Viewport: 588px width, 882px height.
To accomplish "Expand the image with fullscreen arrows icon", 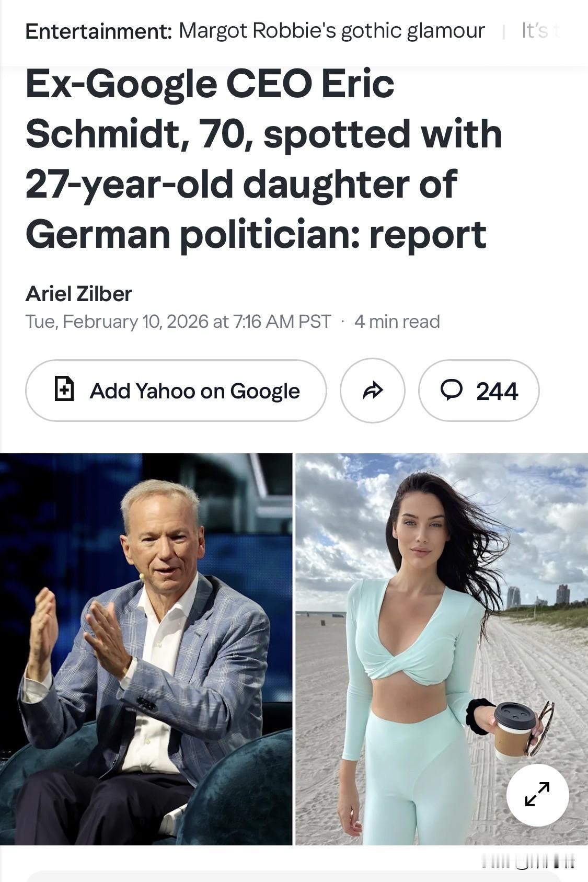I will point(537,795).
